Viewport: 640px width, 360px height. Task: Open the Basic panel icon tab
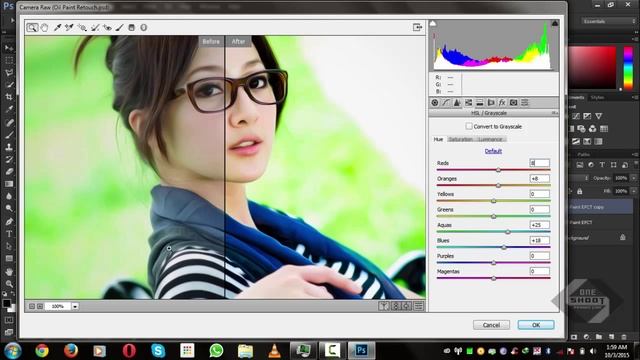coord(435,102)
